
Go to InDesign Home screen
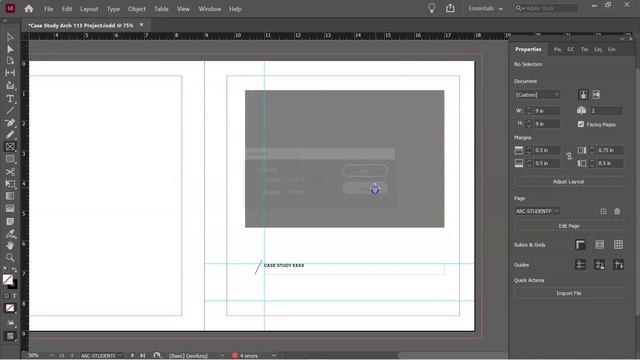coord(29,9)
